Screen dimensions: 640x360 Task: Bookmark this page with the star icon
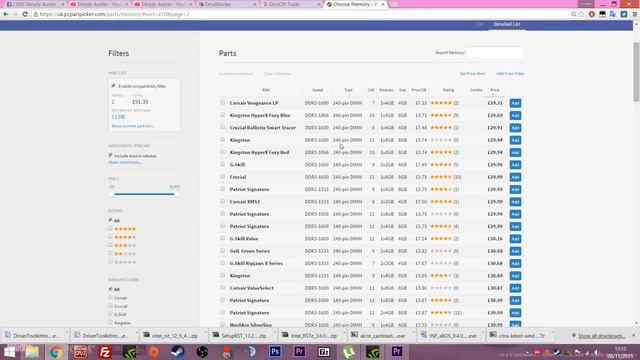pos(581,14)
